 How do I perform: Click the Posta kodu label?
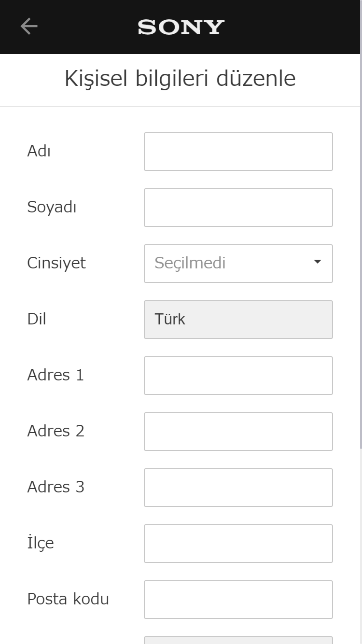pyautogui.click(x=68, y=599)
